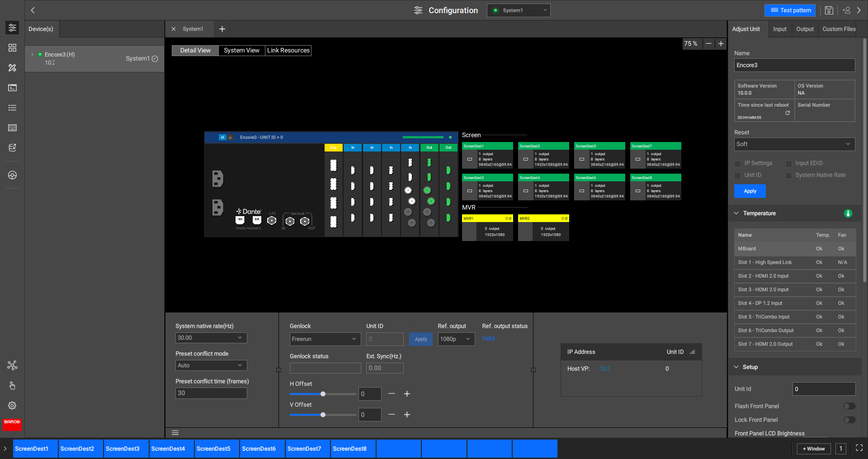The height and width of the screenshot is (459, 868).
Task: Open the System native rate dropdown
Action: click(x=211, y=338)
